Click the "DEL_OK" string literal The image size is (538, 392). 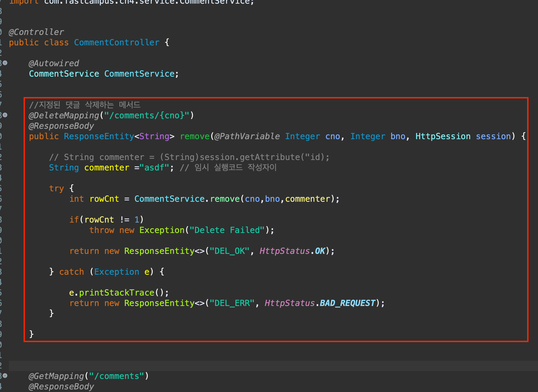click(x=229, y=251)
